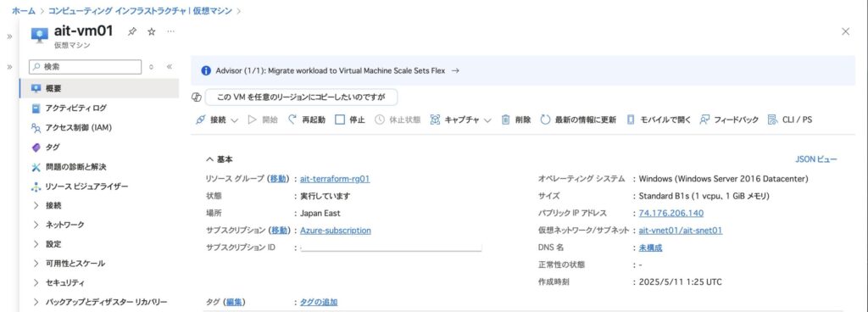Expand the portal menu with the top double-chevron
This screenshot has width=868, height=312.
point(9,36)
